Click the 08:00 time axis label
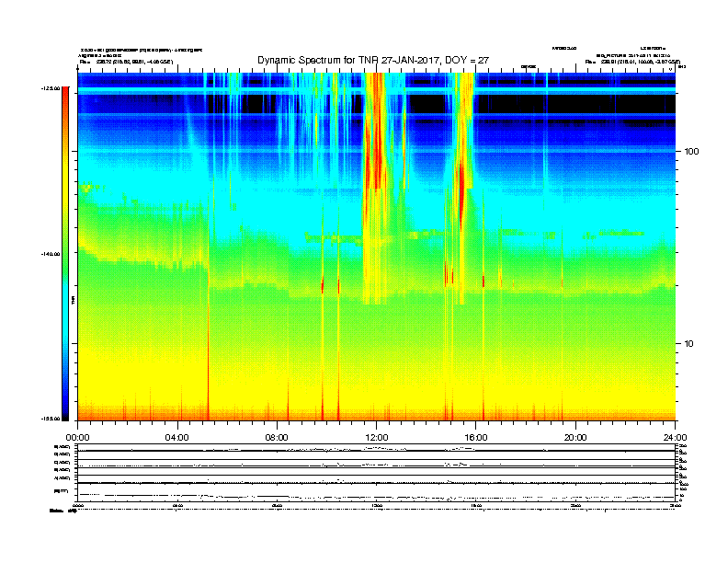This screenshot has width=728, height=563. 277,438
